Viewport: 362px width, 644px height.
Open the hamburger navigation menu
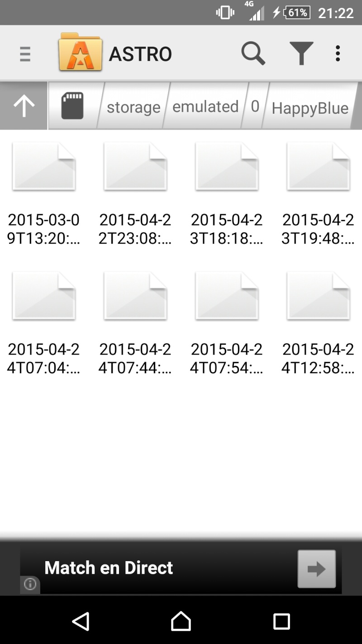[x=25, y=54]
